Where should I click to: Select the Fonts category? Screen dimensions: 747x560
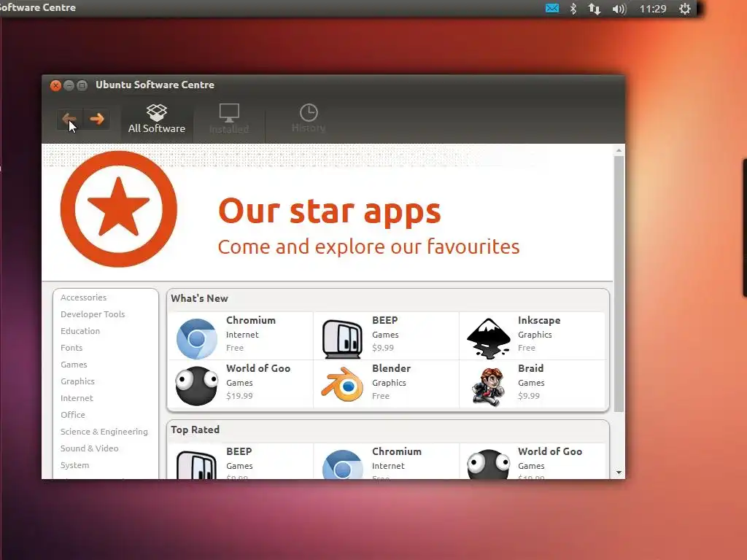(71, 348)
